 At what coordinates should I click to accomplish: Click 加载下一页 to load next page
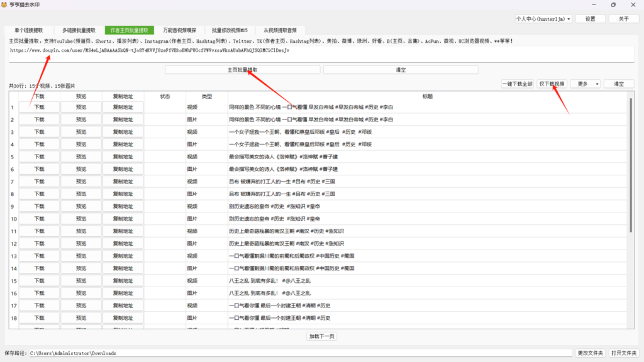point(322,336)
